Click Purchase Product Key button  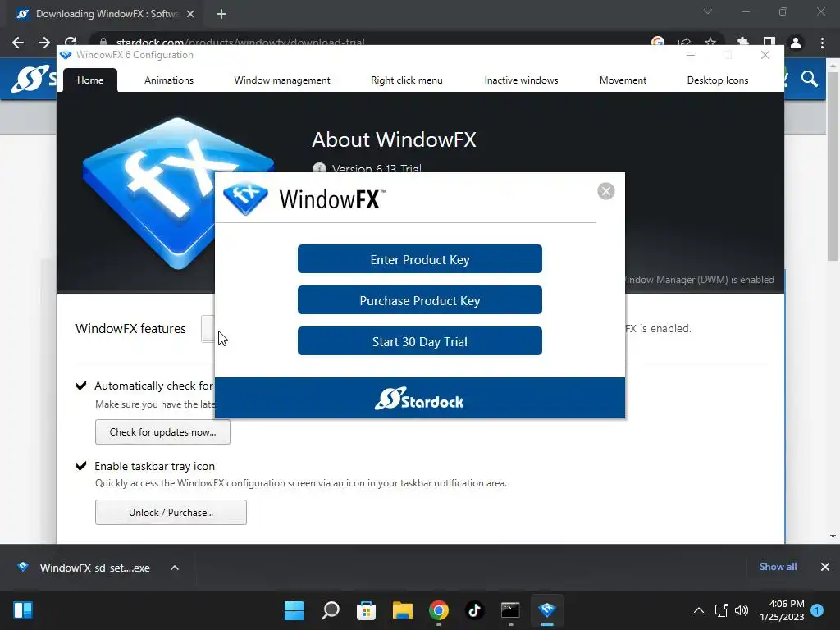[419, 300]
